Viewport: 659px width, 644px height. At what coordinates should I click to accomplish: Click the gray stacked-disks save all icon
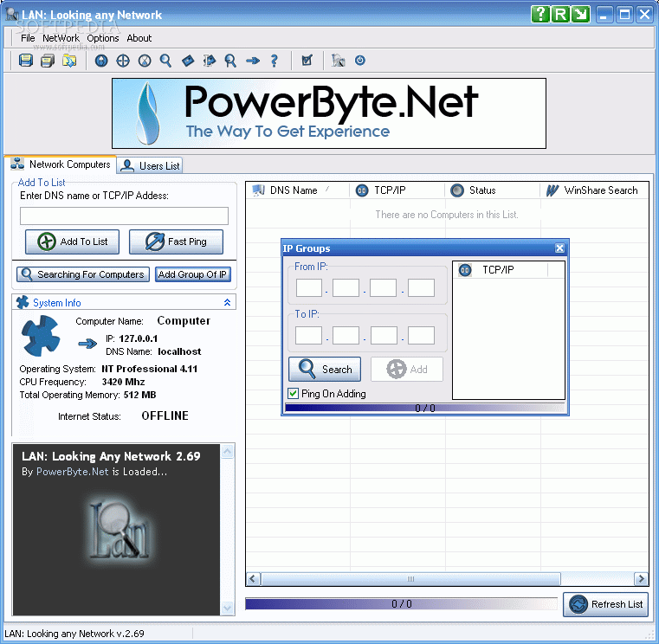[x=48, y=61]
